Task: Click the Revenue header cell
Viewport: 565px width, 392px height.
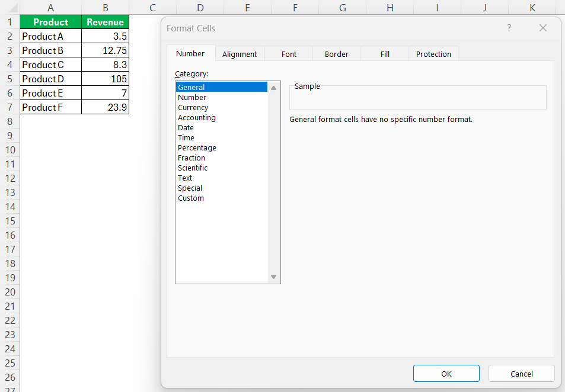Action: pyautogui.click(x=105, y=22)
